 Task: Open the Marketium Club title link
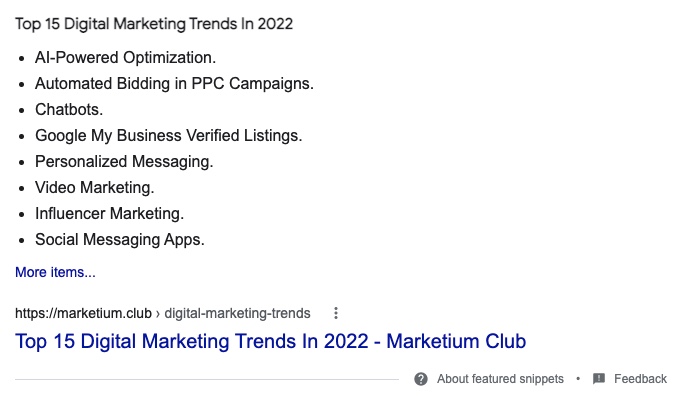tap(270, 341)
